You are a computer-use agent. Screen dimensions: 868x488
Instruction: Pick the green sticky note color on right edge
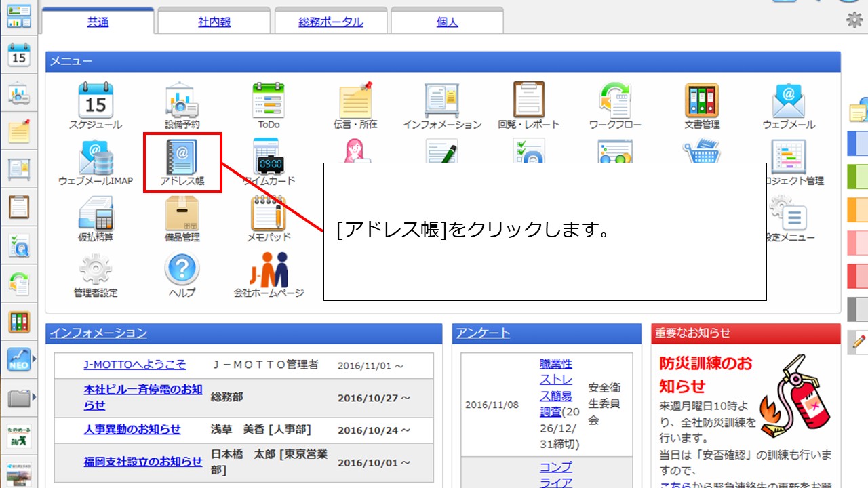point(858,176)
